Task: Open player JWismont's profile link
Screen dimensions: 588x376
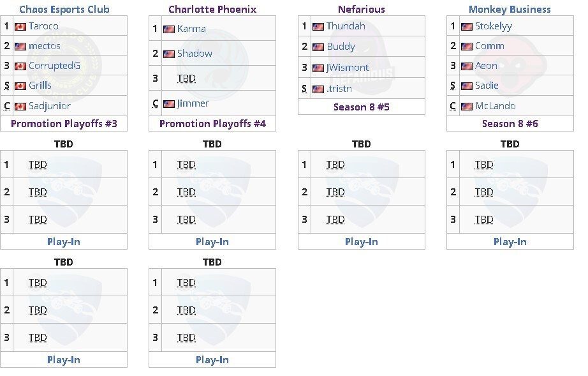Action: [x=347, y=68]
